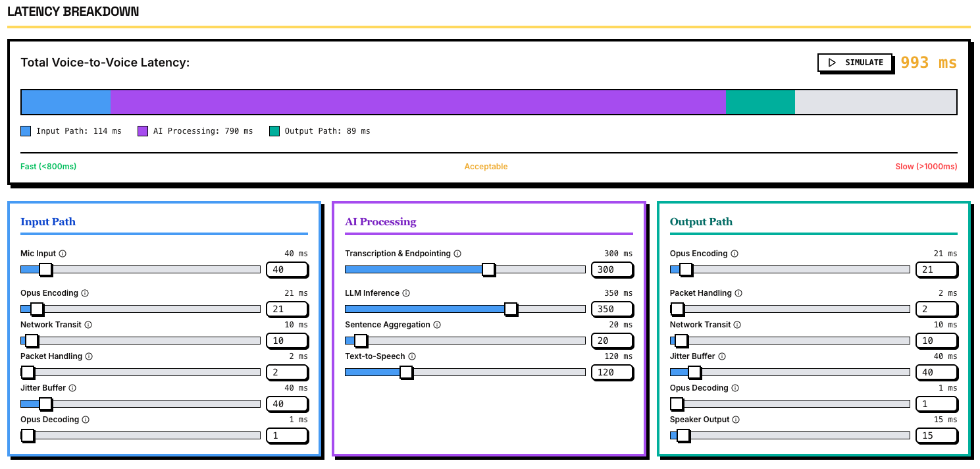Screen dimensions: 980x469
Task: Focus the Sentence Aggregation value field
Action: 611,341
